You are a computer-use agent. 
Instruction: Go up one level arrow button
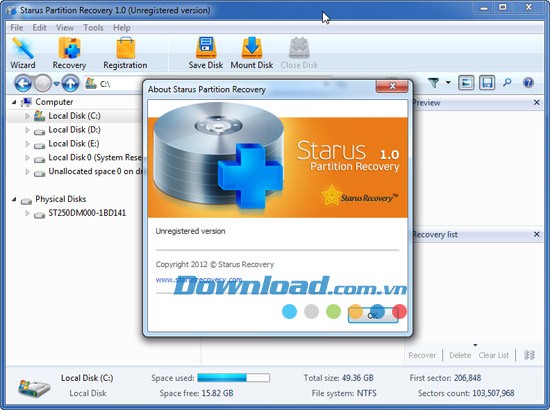click(70, 83)
